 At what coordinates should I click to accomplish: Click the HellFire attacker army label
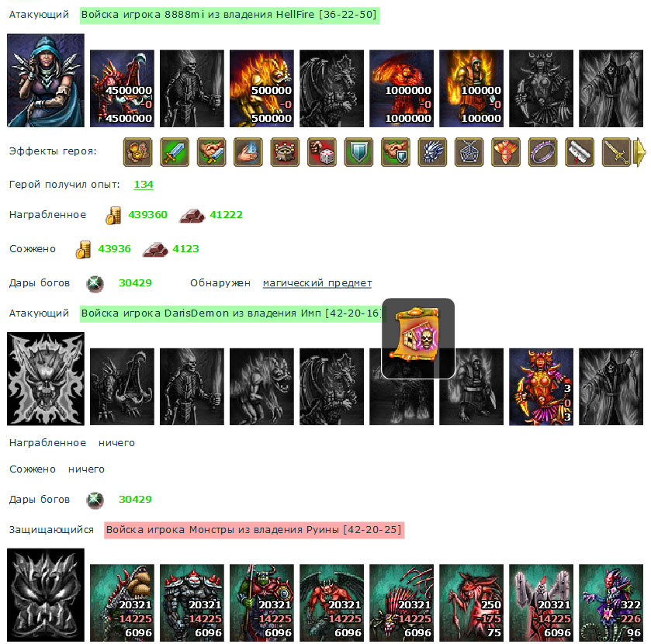pyautogui.click(x=230, y=15)
